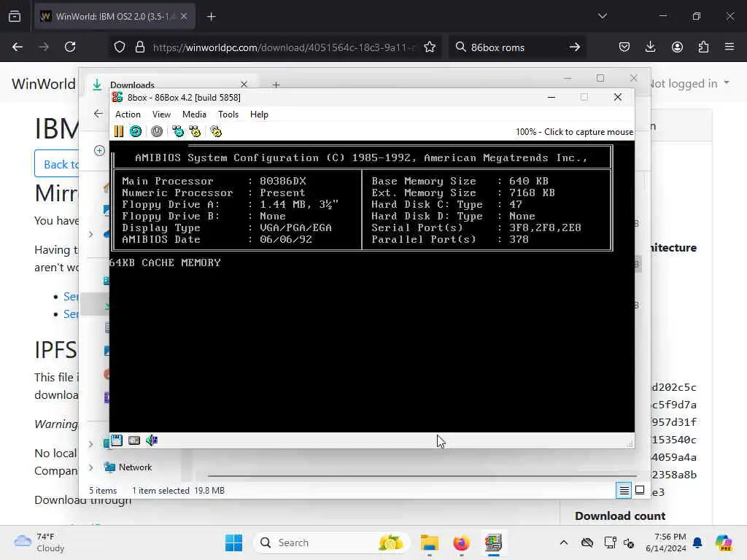The height and width of the screenshot is (560, 747).
Task: Pause the 86Box emulation
Action: click(x=119, y=131)
